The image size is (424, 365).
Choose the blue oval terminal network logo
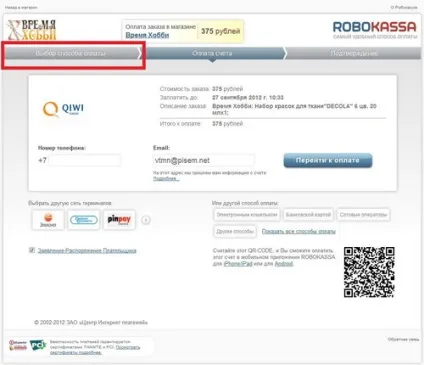click(84, 220)
